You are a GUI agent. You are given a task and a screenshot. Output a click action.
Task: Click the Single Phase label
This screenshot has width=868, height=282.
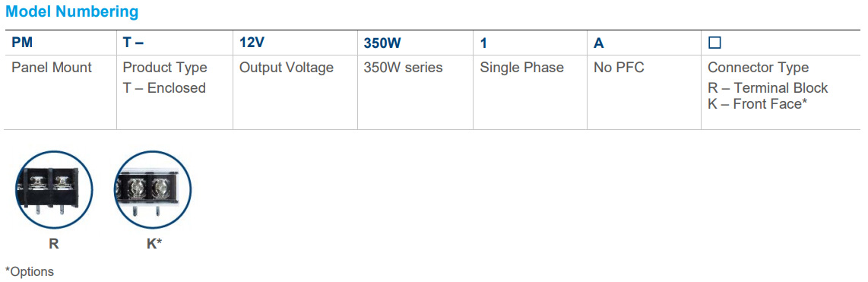pyautogui.click(x=521, y=68)
